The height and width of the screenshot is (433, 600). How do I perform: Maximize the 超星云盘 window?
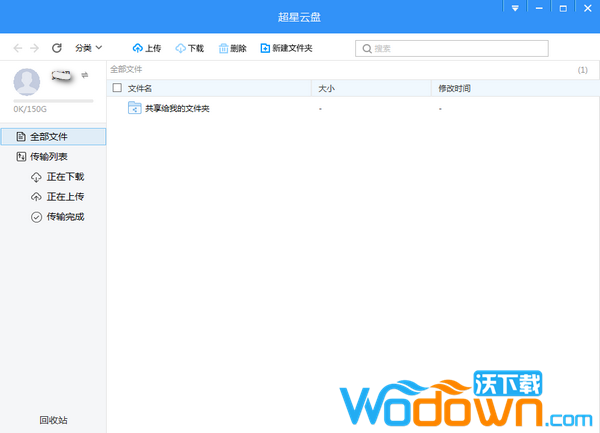[563, 8]
